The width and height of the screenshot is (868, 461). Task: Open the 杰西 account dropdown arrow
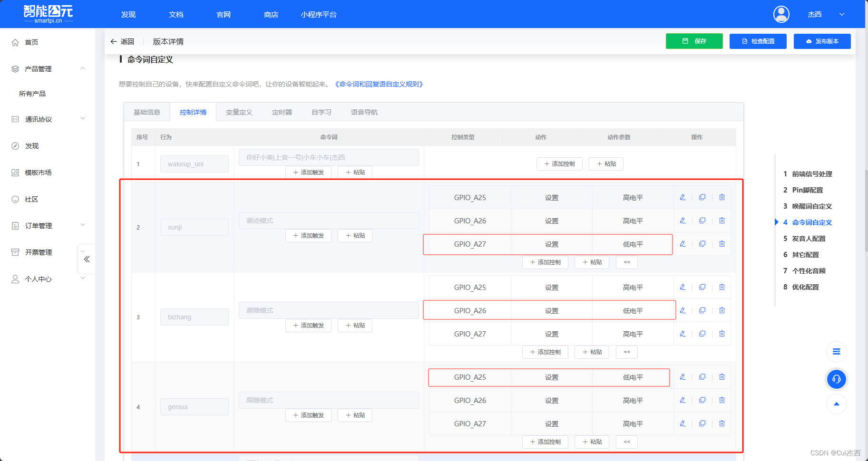coord(842,14)
